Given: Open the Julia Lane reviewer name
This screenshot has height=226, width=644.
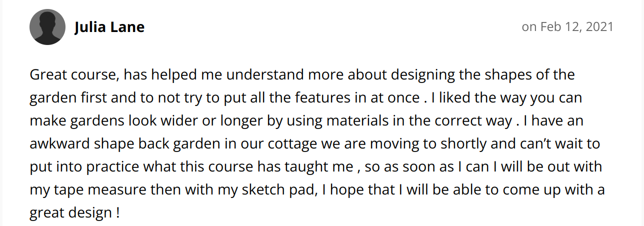Looking at the screenshot, I should click(x=109, y=27).
